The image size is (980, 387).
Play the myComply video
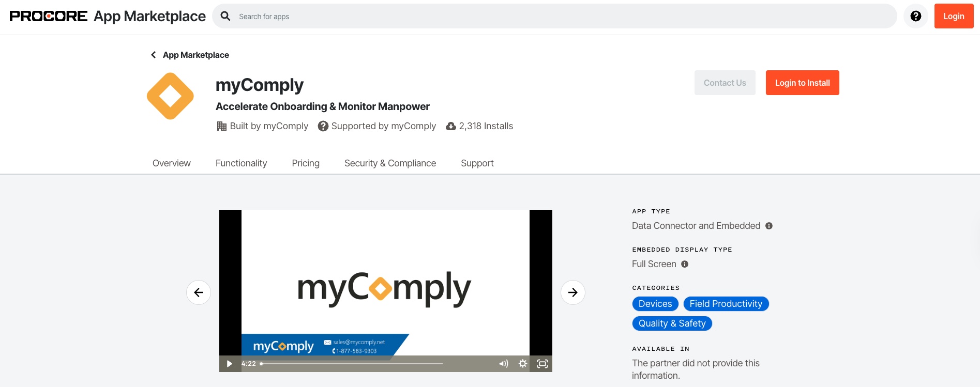tap(229, 364)
